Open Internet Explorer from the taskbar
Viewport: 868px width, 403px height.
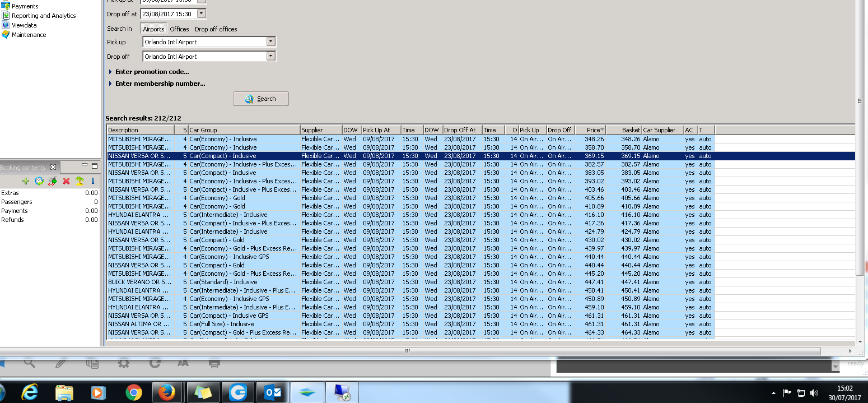[30, 392]
